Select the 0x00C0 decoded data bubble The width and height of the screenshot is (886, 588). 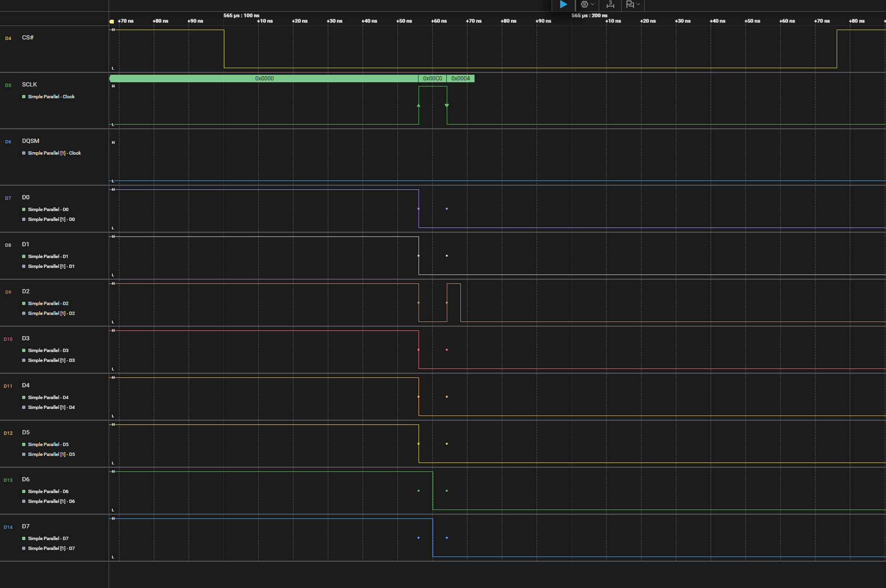click(433, 78)
